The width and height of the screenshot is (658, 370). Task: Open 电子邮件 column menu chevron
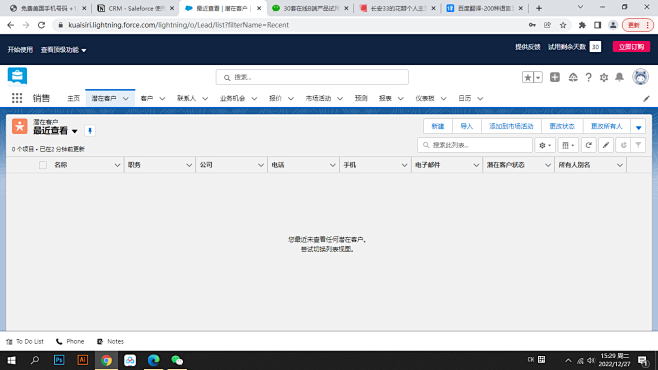tap(476, 165)
